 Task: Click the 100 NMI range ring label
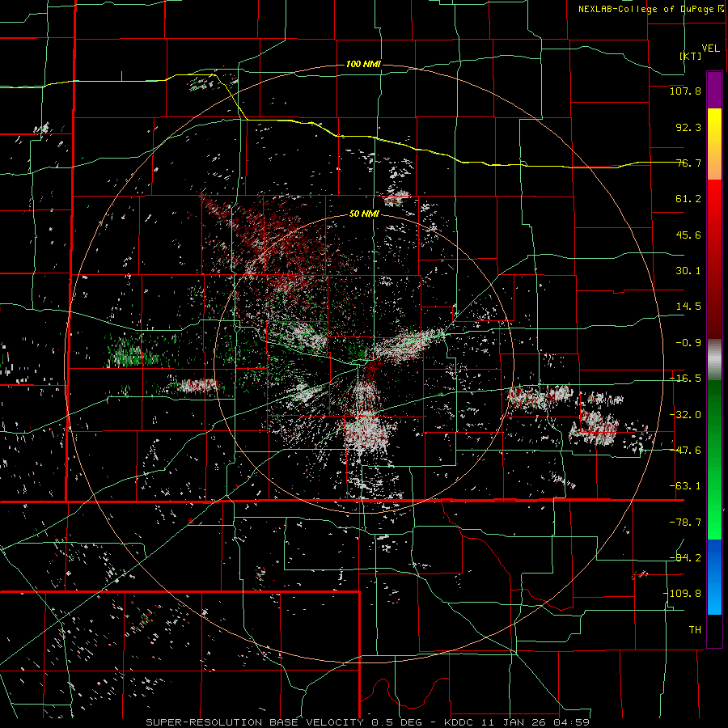363,64
